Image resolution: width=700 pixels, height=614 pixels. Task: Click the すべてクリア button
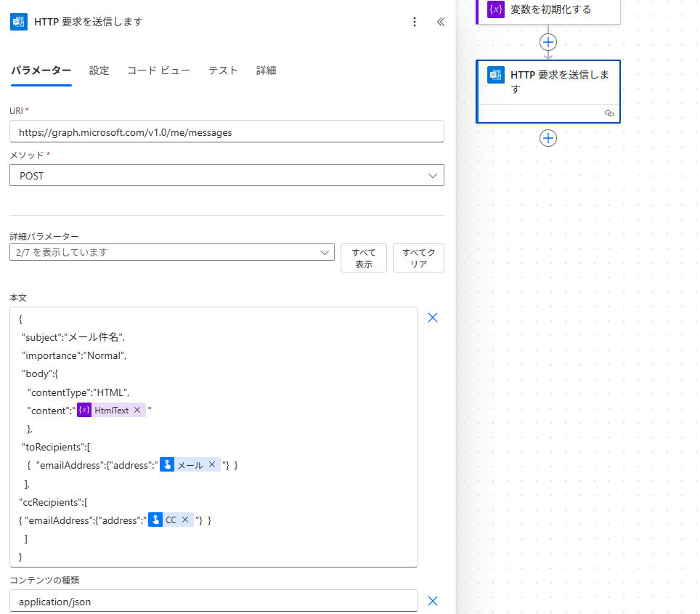pos(418,258)
